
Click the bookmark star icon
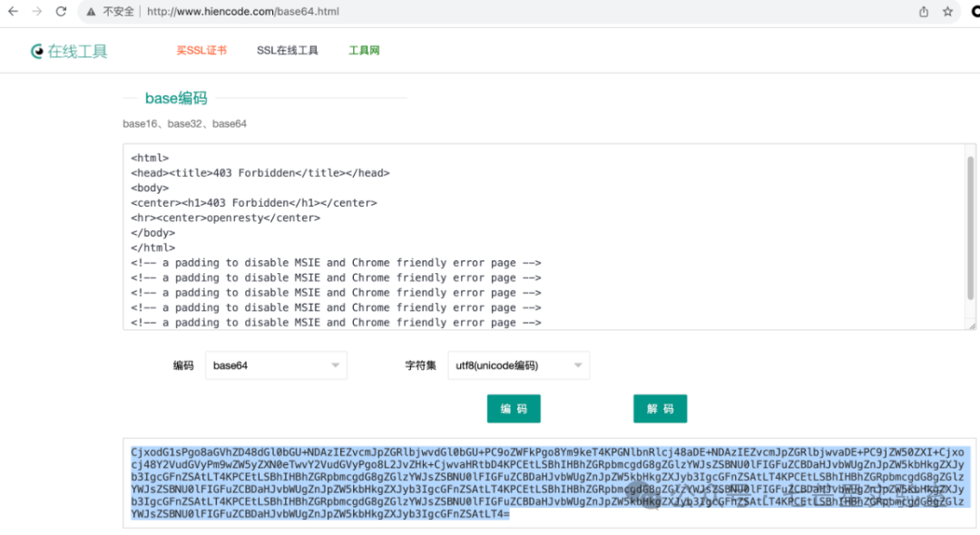pyautogui.click(x=946, y=13)
